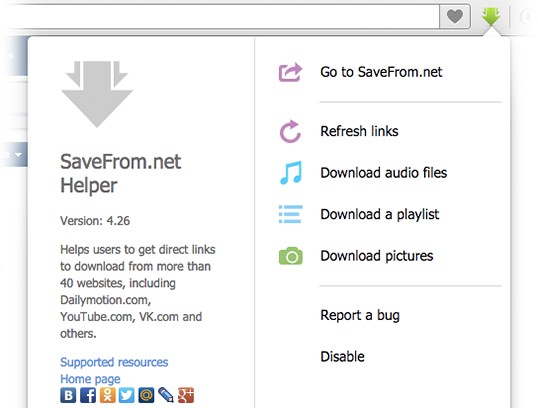538x408 pixels.
Task: Share via the Google Plus icon
Action: click(x=186, y=395)
